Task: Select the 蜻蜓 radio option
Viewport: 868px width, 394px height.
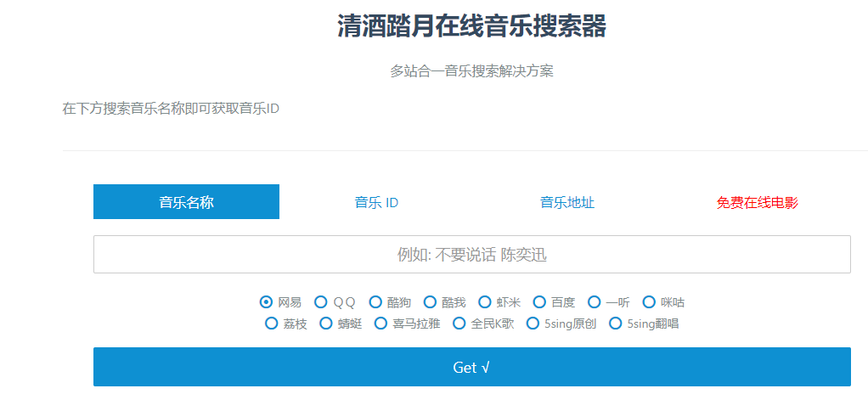Action: 326,323
